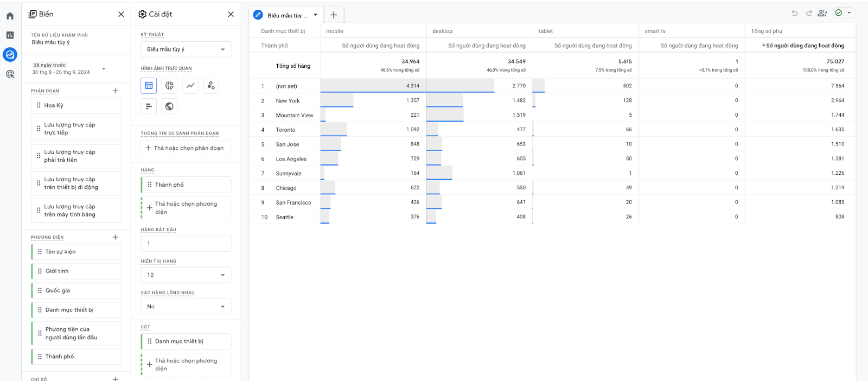Viewport: 868px width, 381px height.
Task: Add a new tab with plus
Action: pos(334,15)
